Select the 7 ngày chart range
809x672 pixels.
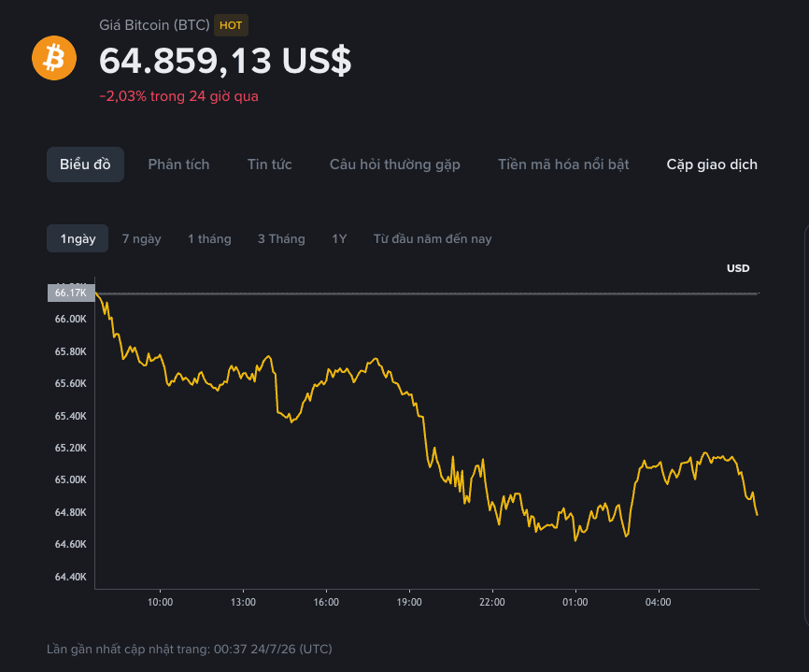click(141, 239)
